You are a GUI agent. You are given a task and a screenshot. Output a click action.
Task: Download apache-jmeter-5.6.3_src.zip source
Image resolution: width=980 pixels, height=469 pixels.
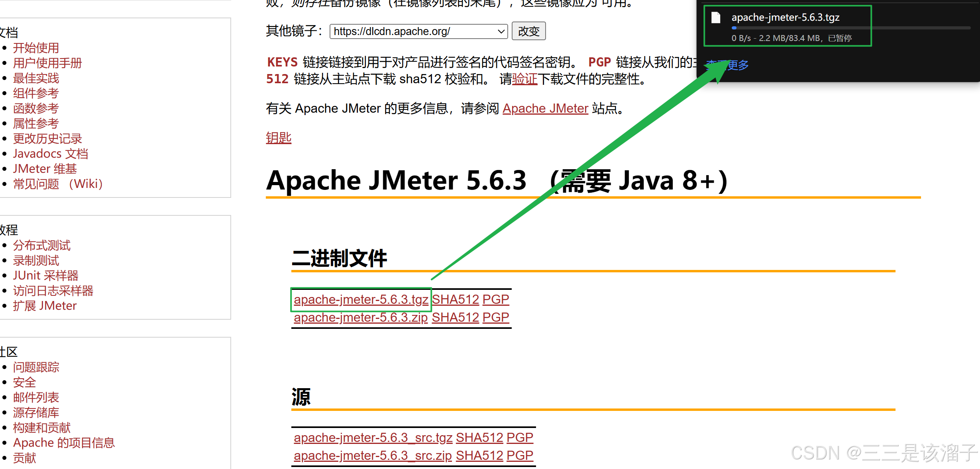point(372,455)
